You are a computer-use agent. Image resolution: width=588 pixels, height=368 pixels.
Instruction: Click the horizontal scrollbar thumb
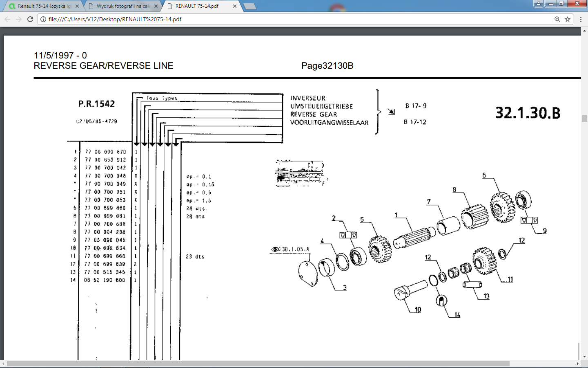(258, 364)
